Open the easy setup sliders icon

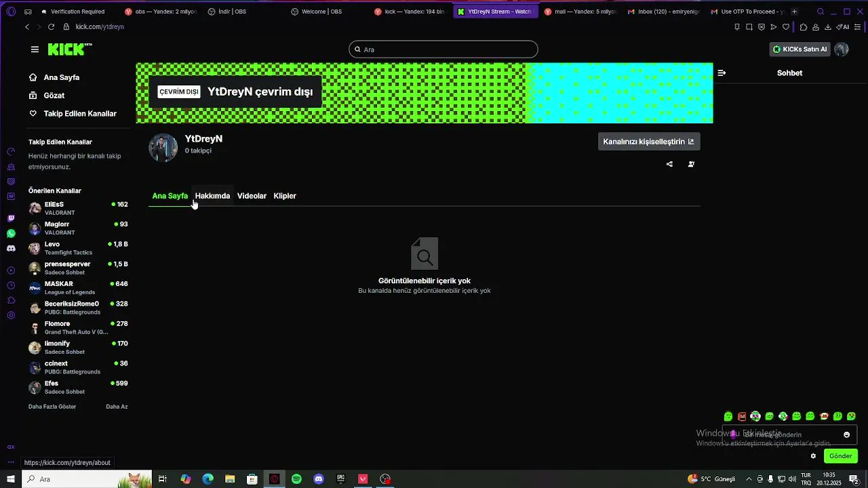[x=858, y=27]
